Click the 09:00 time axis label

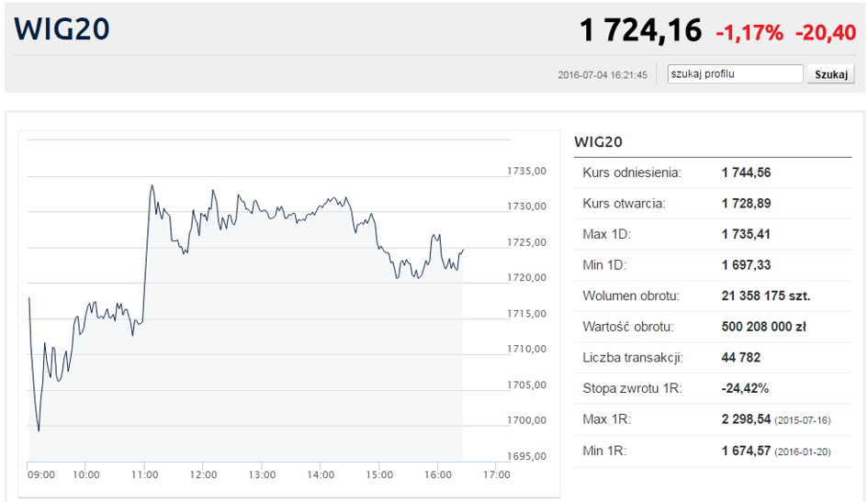(41, 474)
